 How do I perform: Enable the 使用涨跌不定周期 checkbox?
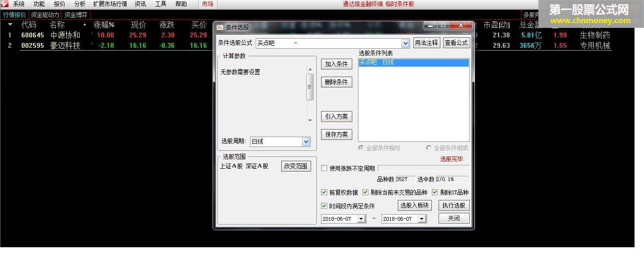(x=324, y=168)
